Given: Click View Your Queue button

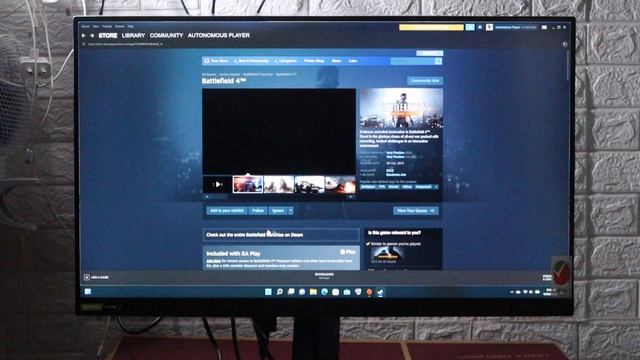Looking at the screenshot, I should pos(416,211).
